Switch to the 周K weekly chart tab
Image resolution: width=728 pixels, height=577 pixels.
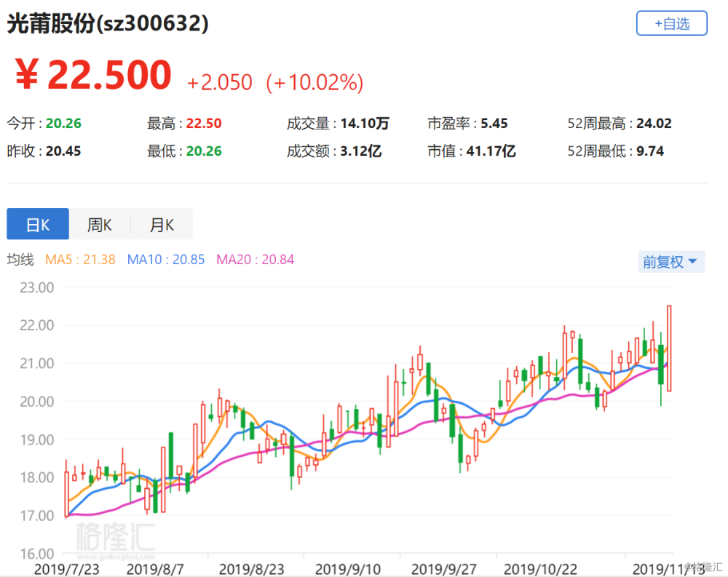click(99, 224)
